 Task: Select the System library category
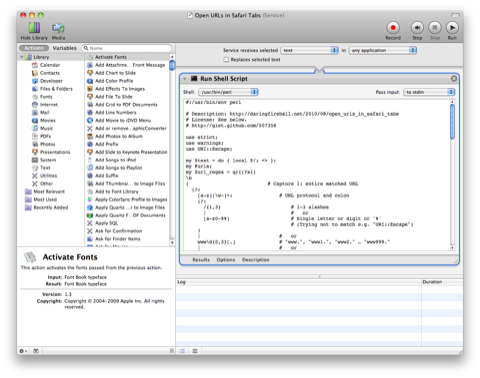48,160
